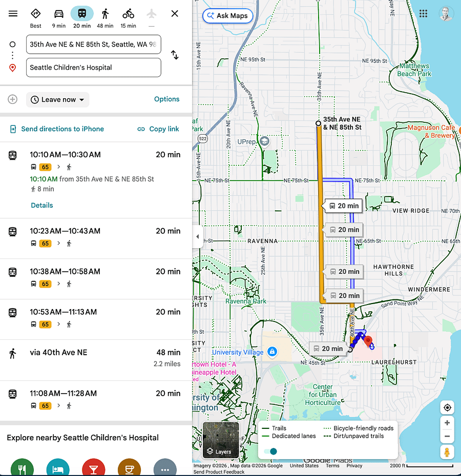The width and height of the screenshot is (461, 476).
Task: Toggle the bicycling legend switch
Action: coord(270,451)
